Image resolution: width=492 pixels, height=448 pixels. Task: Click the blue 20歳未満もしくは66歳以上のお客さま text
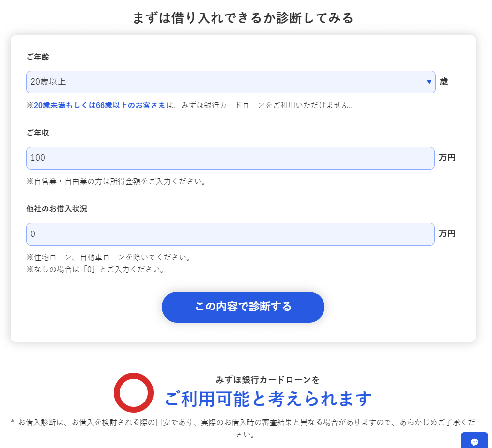click(x=99, y=105)
